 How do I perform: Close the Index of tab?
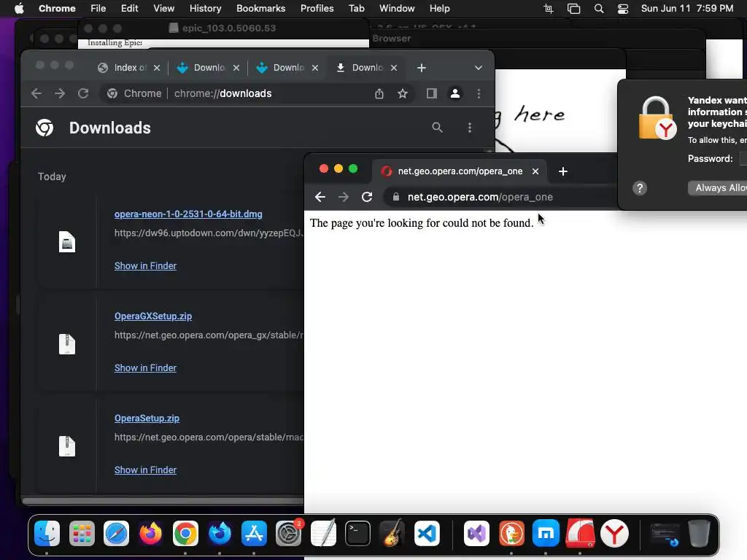157,68
